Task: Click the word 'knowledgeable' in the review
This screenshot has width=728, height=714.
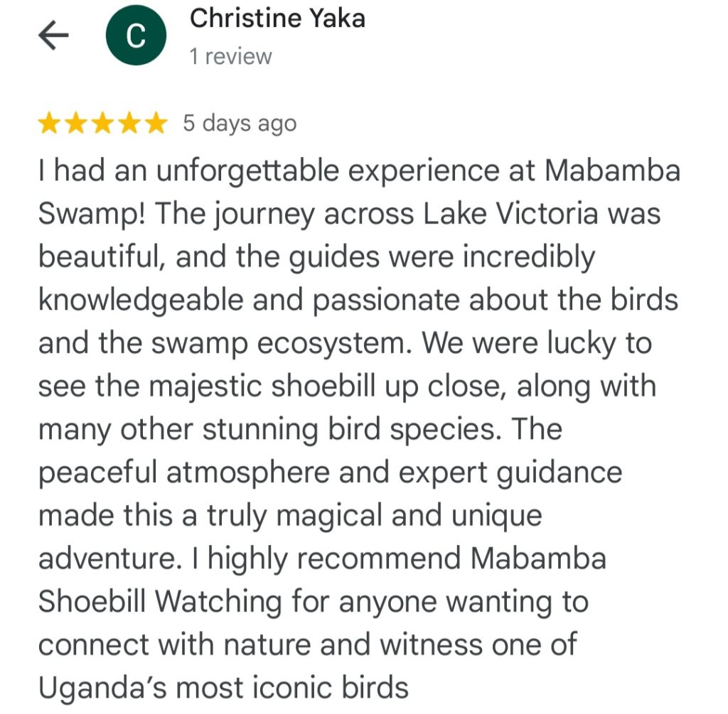Action: coord(141,301)
